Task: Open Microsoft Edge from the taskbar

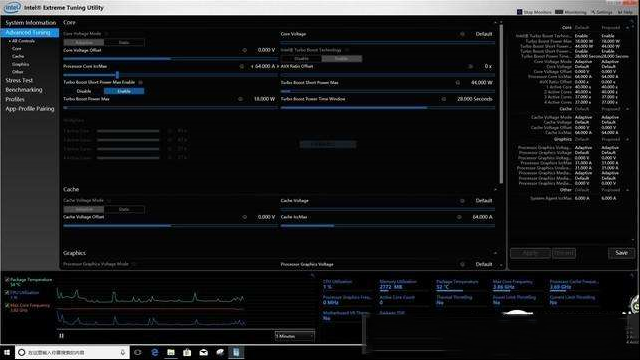Action: click(155, 352)
